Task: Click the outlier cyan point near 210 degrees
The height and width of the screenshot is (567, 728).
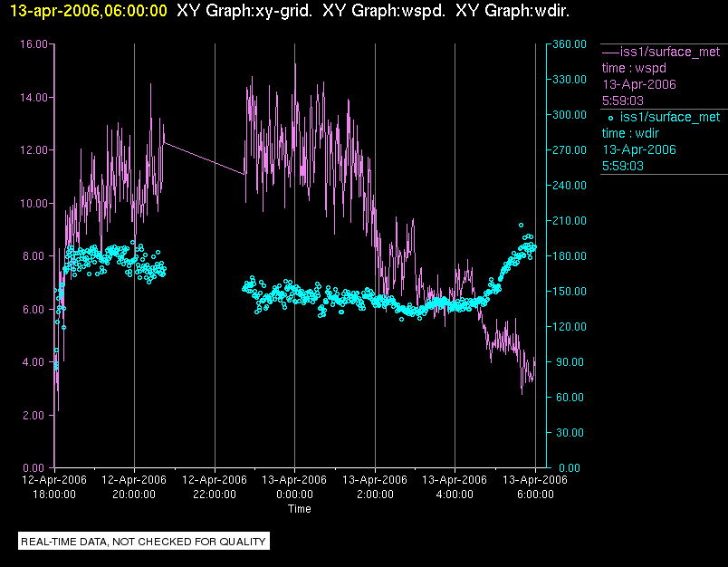Action: [x=521, y=226]
